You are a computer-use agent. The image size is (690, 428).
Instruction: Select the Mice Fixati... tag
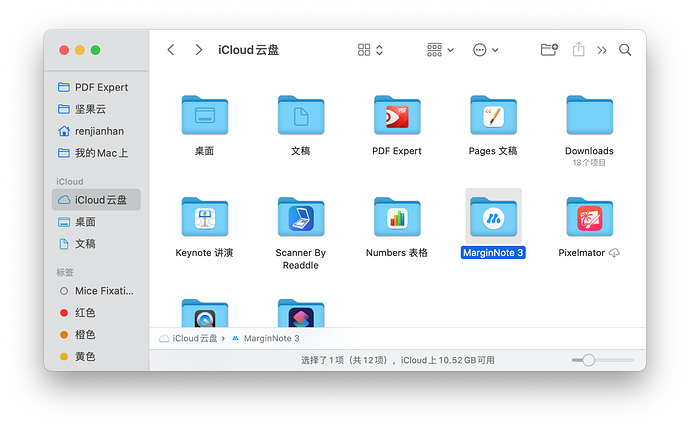pos(96,291)
